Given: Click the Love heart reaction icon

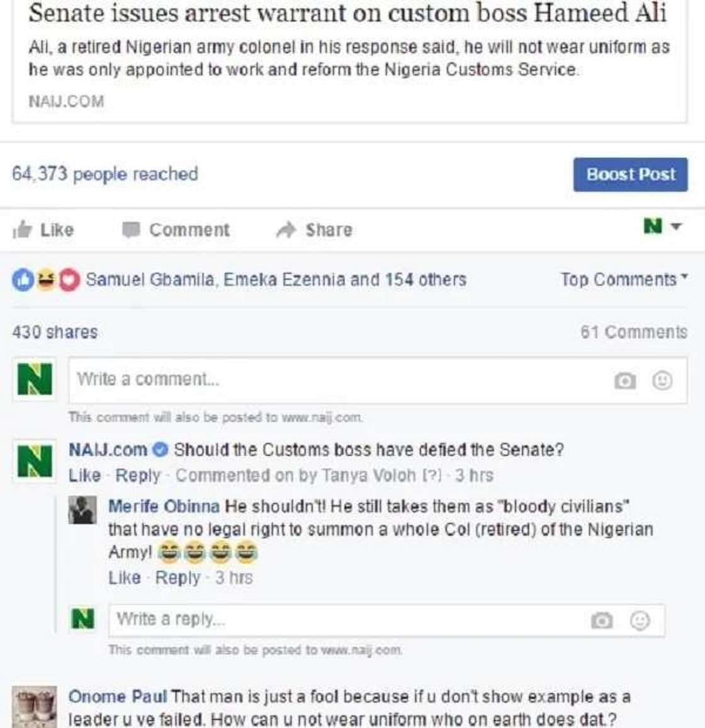Looking at the screenshot, I should tap(69, 280).
